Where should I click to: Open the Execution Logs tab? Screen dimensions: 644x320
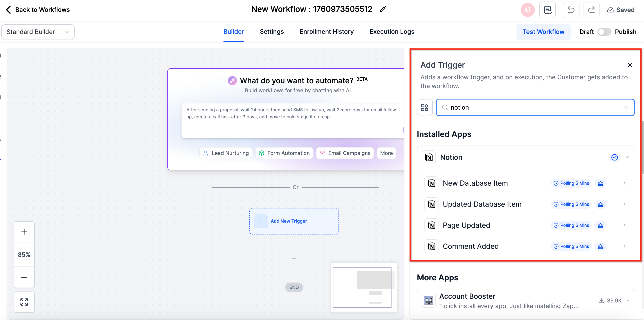tap(392, 32)
